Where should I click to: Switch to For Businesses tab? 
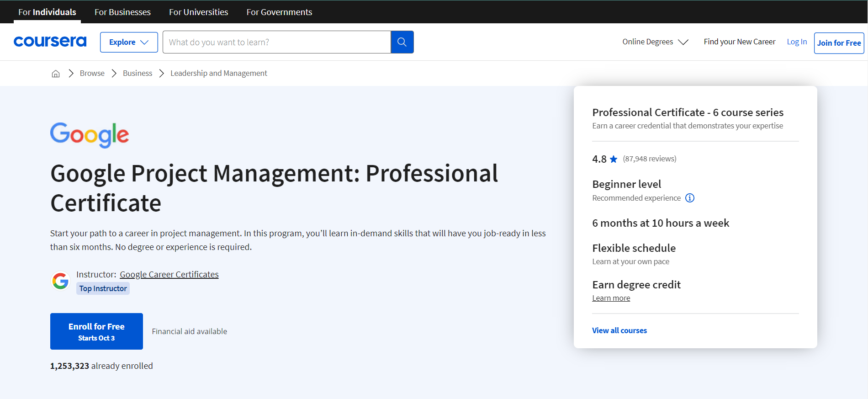pyautogui.click(x=122, y=12)
